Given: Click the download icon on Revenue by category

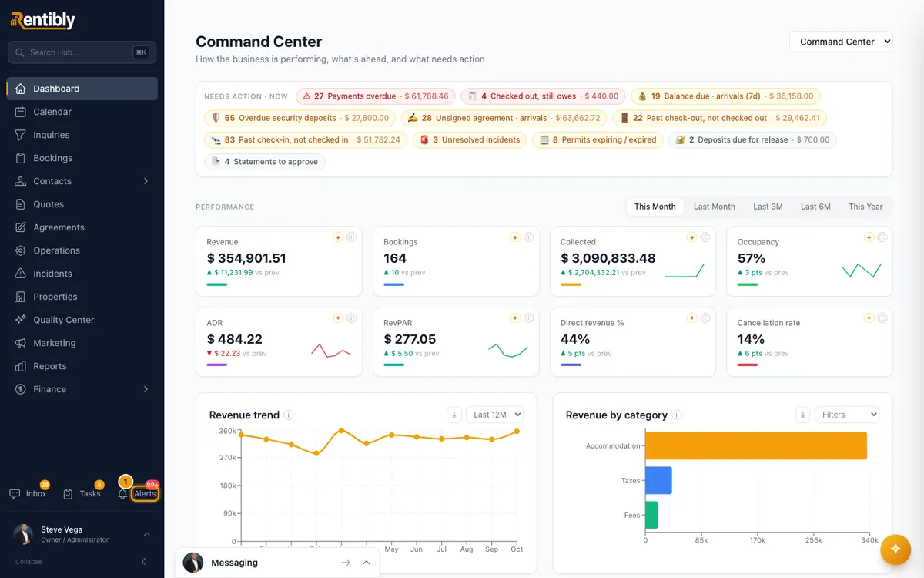Looking at the screenshot, I should pos(803,415).
